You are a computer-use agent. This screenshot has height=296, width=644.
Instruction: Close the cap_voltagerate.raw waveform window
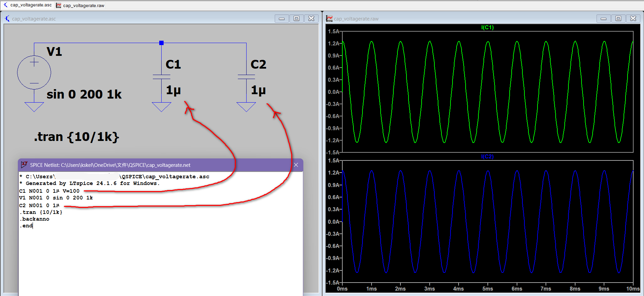point(633,18)
